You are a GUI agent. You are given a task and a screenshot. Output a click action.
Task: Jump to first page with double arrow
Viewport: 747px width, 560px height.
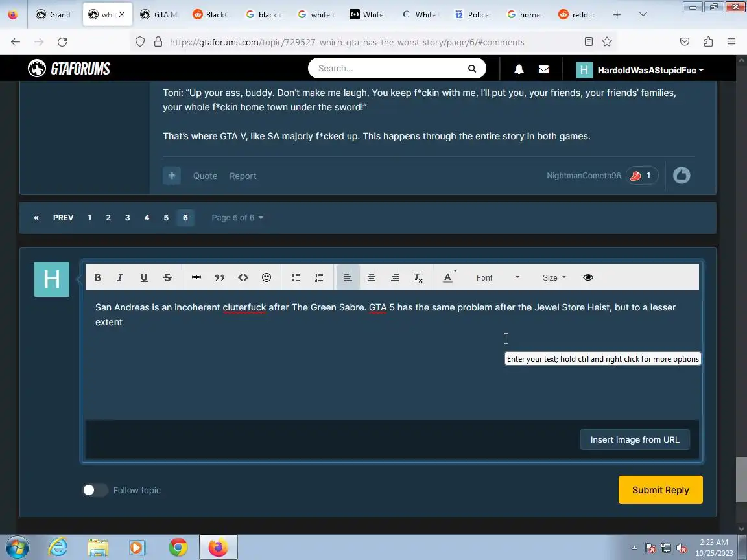tap(36, 218)
